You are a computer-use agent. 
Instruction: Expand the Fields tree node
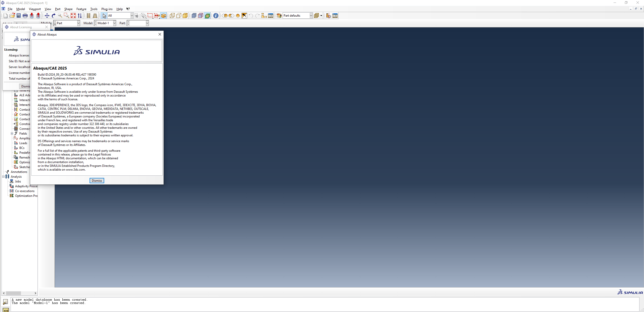12,133
